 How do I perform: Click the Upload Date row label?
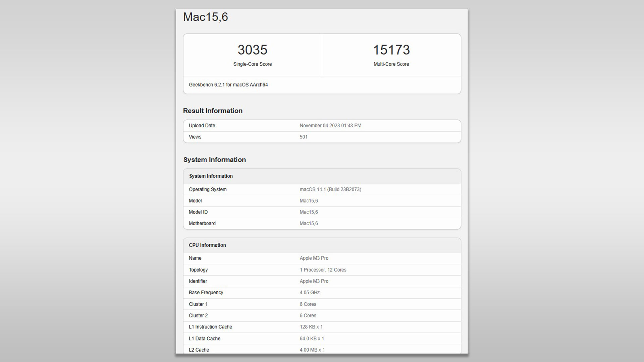[202, 126]
